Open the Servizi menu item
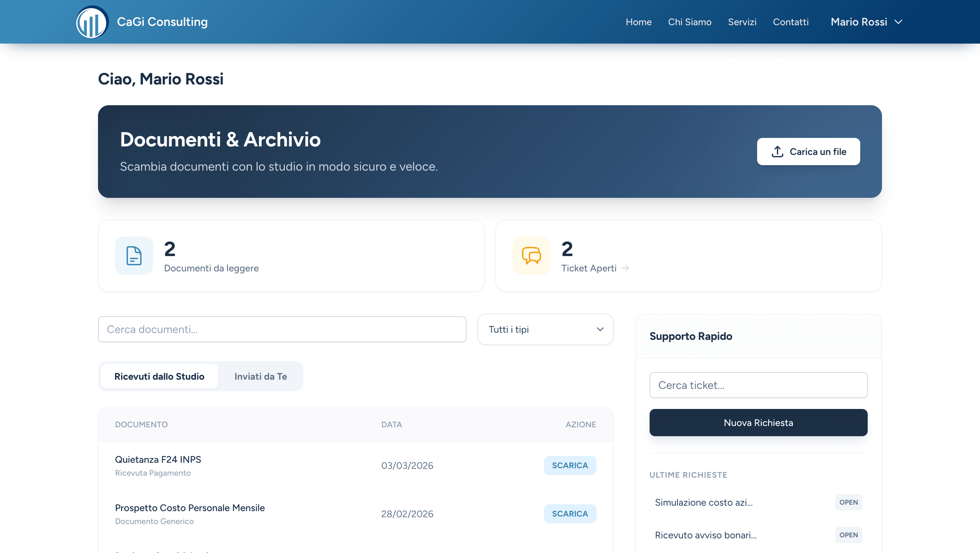 pyautogui.click(x=742, y=22)
